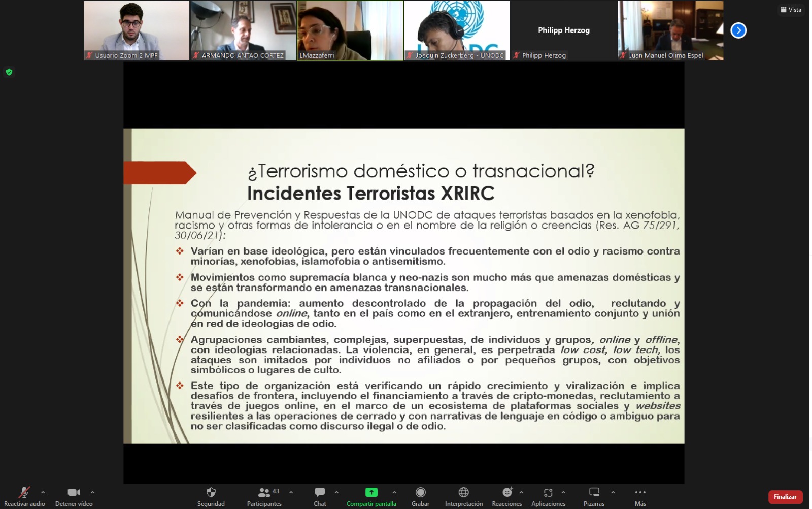This screenshot has width=812, height=509.
Task: Turn off camera with Detener vídeo
Action: [74, 492]
